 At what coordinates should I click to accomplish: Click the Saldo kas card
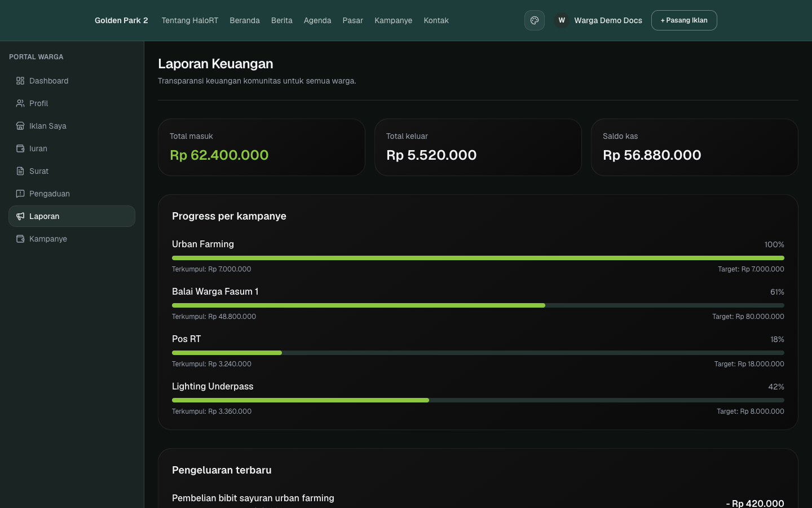(695, 147)
